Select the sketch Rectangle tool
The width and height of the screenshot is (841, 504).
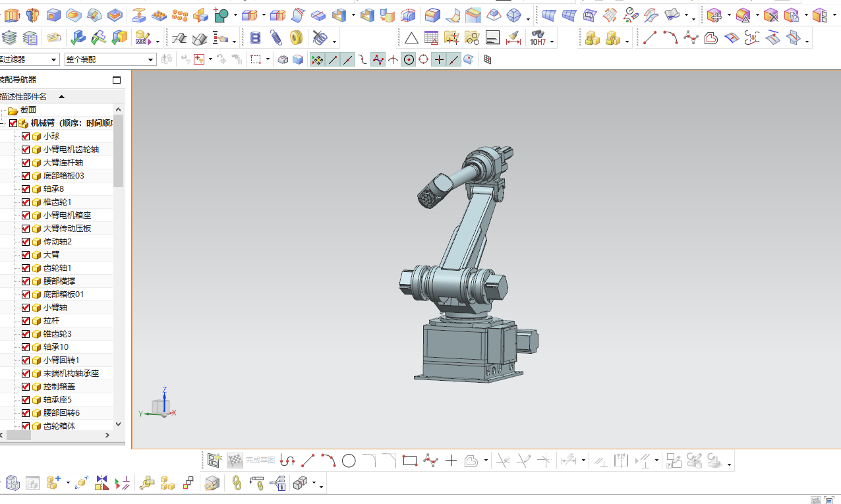[x=410, y=461]
